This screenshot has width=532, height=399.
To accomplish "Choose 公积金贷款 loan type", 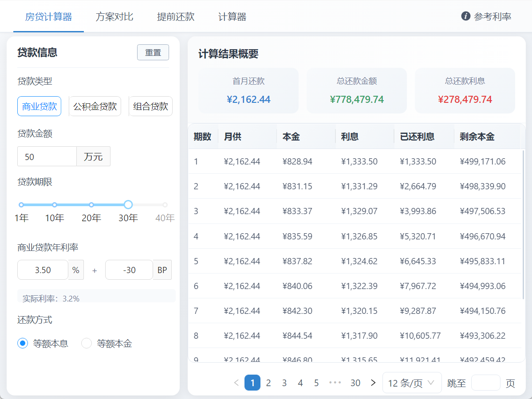I will [x=95, y=106].
